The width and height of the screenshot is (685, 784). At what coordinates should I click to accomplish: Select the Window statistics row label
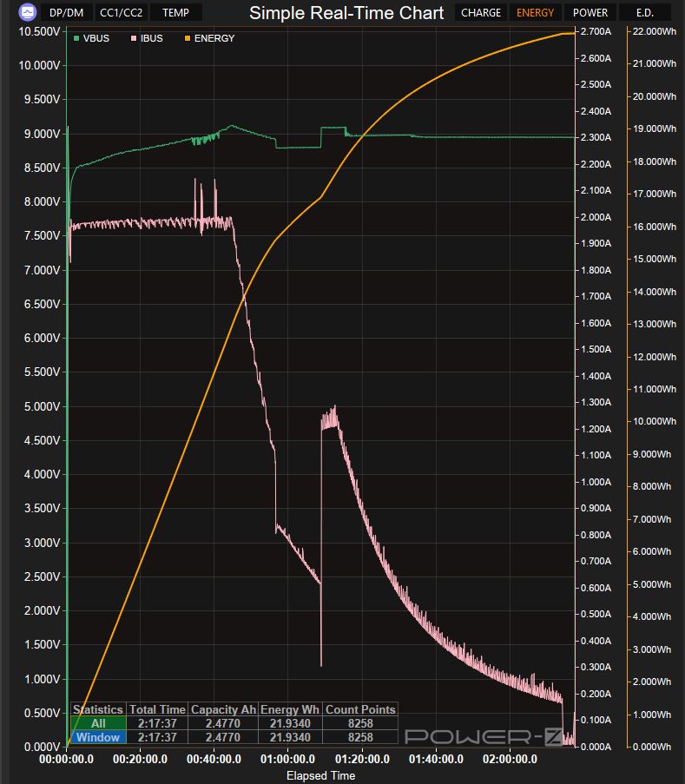[98, 737]
